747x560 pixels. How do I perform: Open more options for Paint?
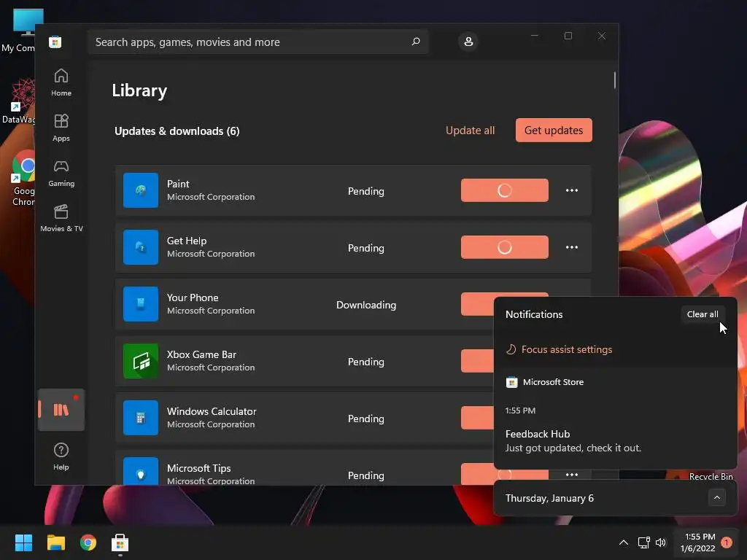pyautogui.click(x=572, y=190)
